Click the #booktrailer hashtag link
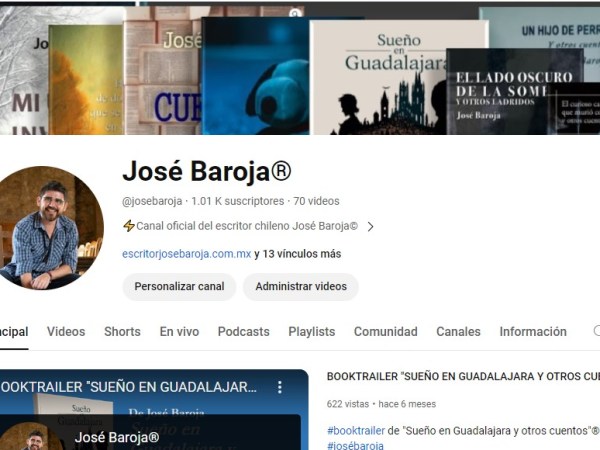The image size is (600, 450). click(x=356, y=431)
